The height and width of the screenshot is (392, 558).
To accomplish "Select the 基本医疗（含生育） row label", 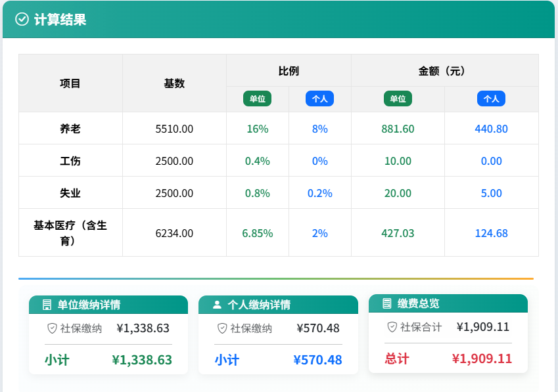I will click(70, 232).
